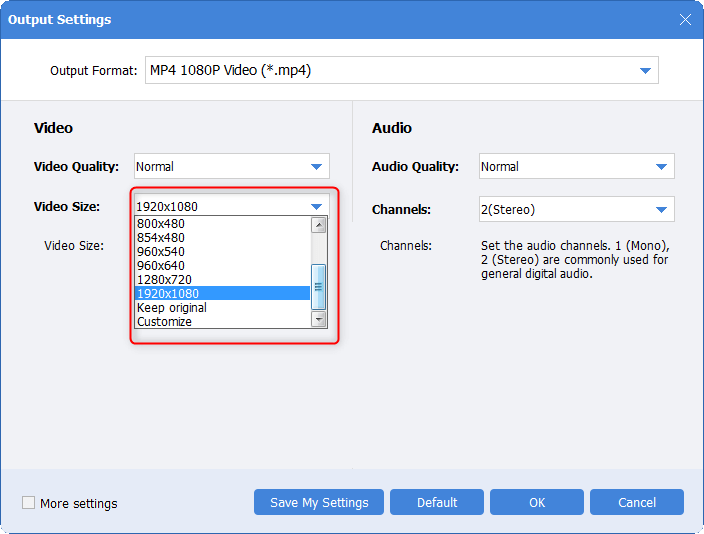
Task: Click the Save My Settings button
Action: coord(319,502)
